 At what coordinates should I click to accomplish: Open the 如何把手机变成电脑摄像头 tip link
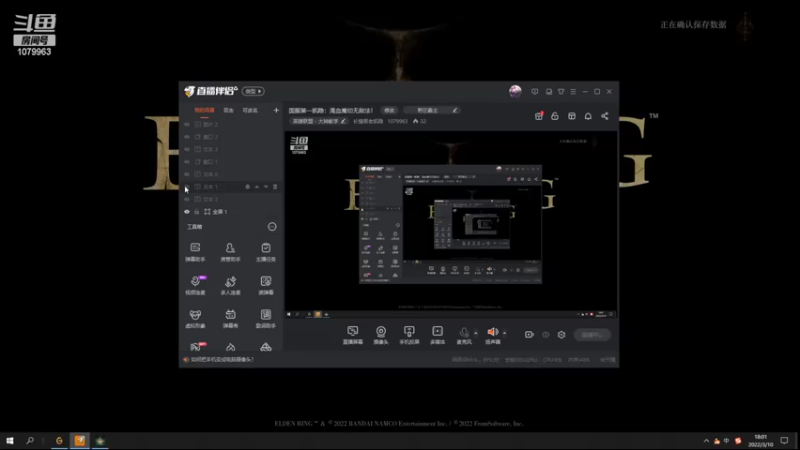(222, 360)
